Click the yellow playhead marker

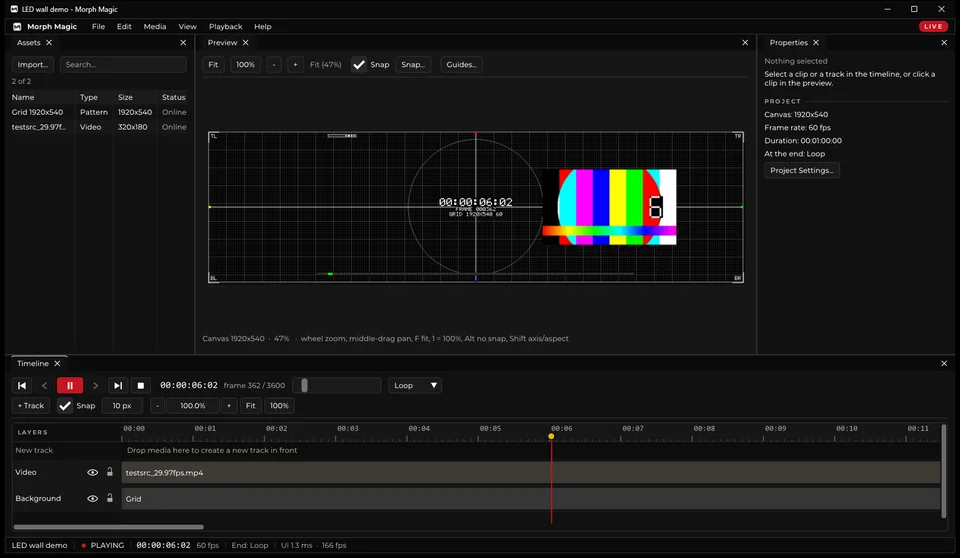click(551, 436)
